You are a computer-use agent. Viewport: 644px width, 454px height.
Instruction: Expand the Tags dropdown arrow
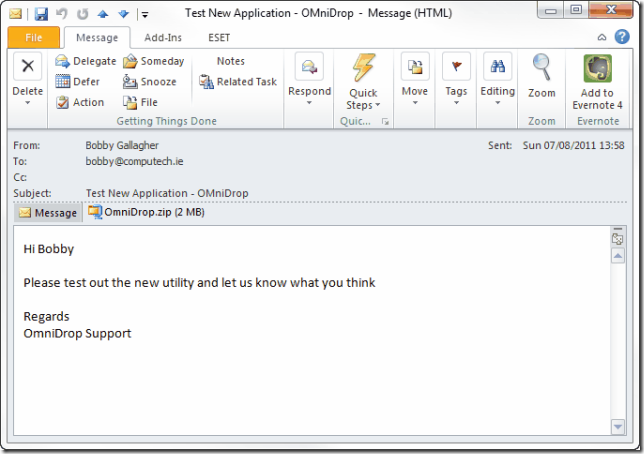456,103
